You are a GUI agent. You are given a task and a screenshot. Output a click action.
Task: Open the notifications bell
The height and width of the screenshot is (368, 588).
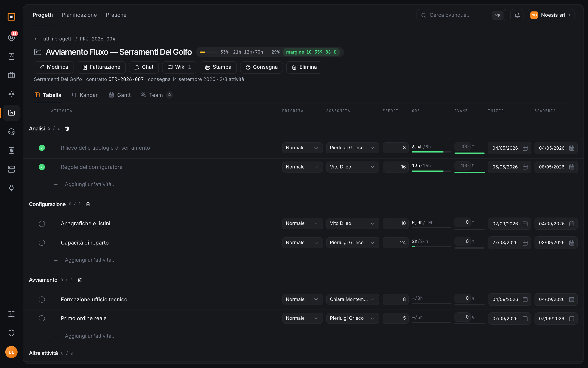click(517, 15)
